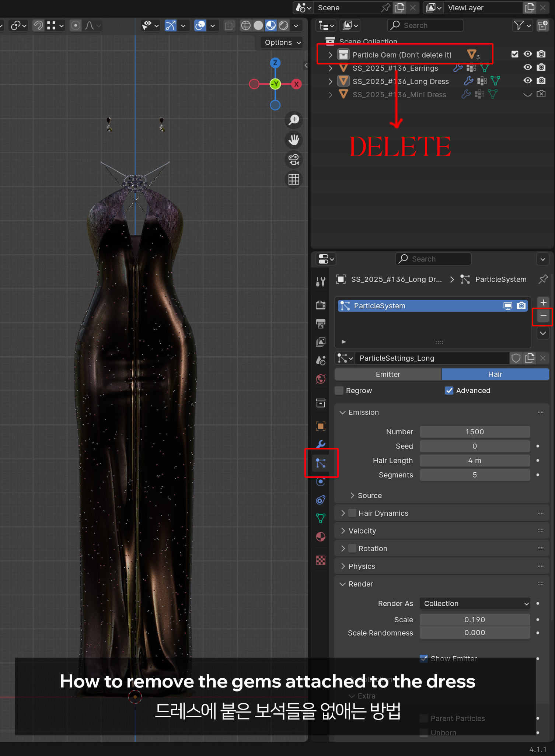Image resolution: width=555 pixels, height=756 pixels.
Task: Enable the Rotation checkbox
Action: (352, 549)
